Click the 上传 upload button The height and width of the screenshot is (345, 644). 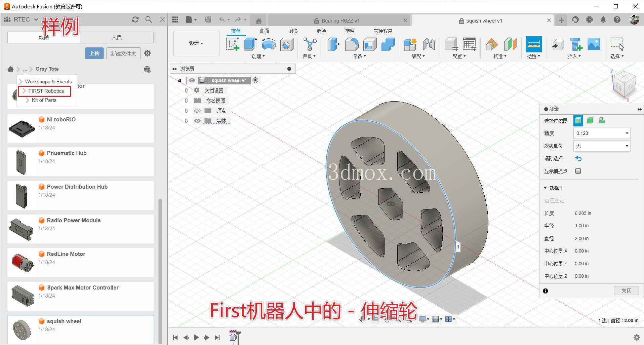(94, 53)
